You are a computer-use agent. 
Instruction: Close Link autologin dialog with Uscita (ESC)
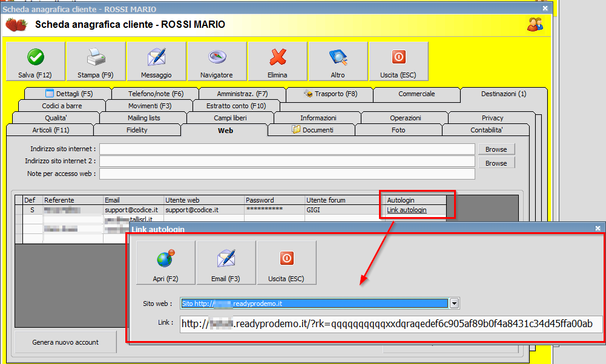pos(287,263)
